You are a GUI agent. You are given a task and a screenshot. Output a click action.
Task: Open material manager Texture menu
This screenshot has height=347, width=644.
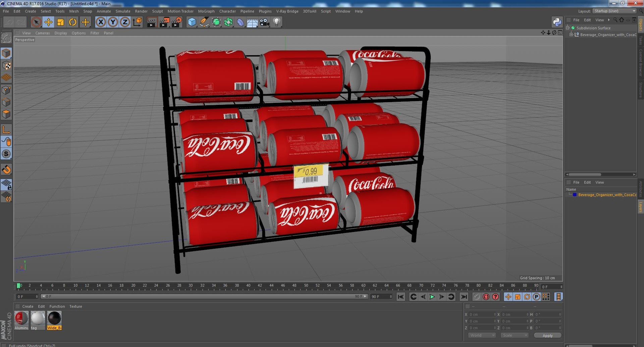75,306
